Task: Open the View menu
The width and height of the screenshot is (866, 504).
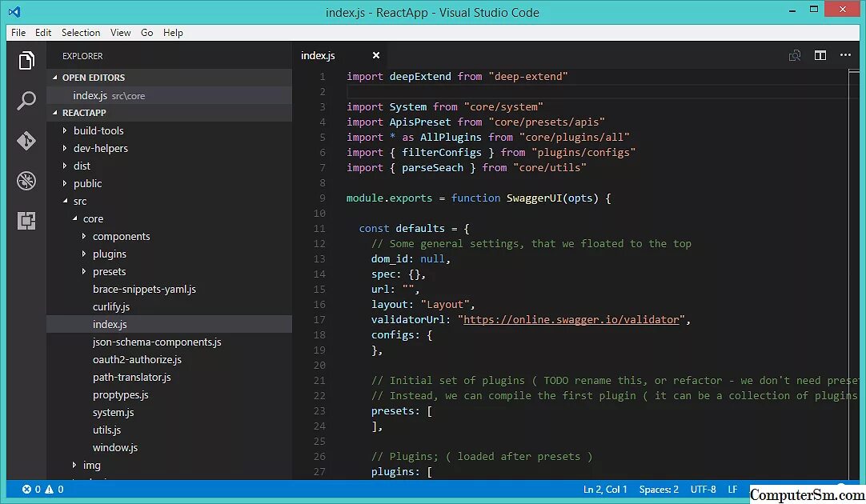Action: pyautogui.click(x=120, y=33)
